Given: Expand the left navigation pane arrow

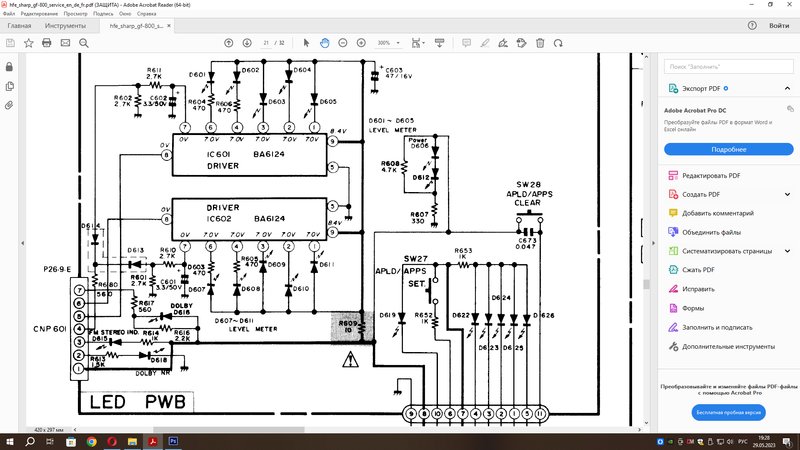Looking at the screenshot, I should click(22, 243).
